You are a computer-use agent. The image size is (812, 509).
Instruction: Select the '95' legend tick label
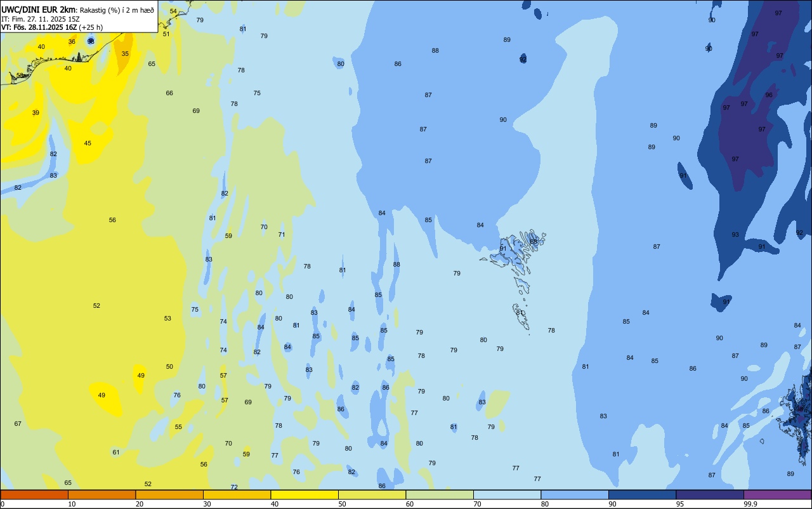680,504
